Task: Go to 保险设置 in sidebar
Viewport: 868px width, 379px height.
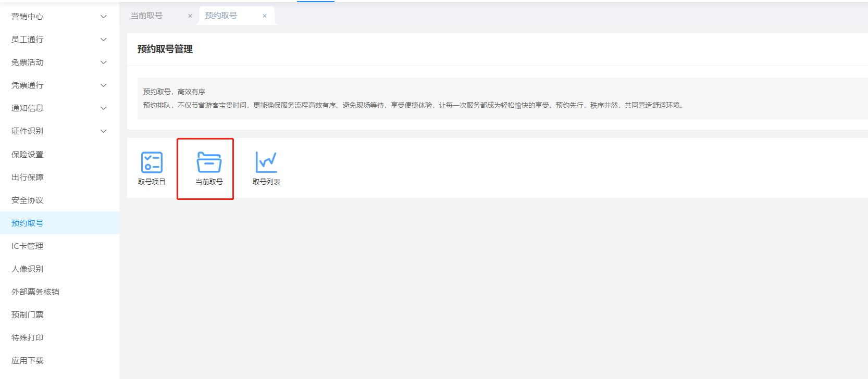Action: coord(28,155)
